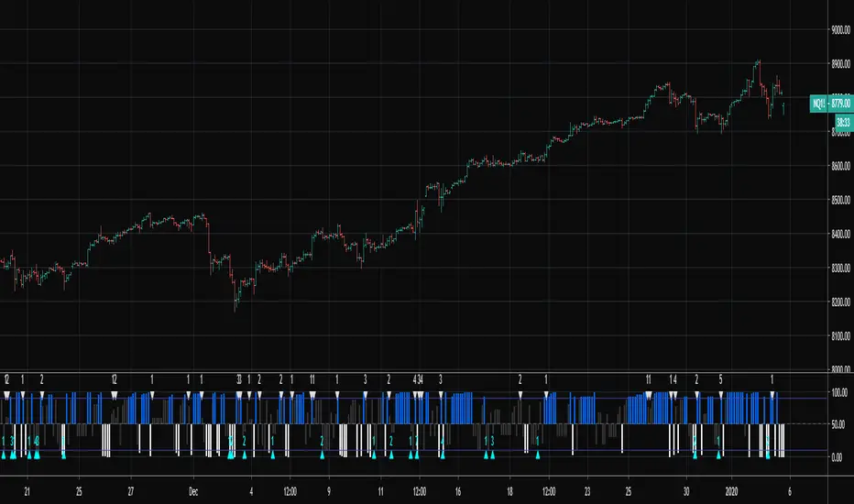Click the 30 date label on time axis
Viewport: 854px width, 504px height.
686,491
